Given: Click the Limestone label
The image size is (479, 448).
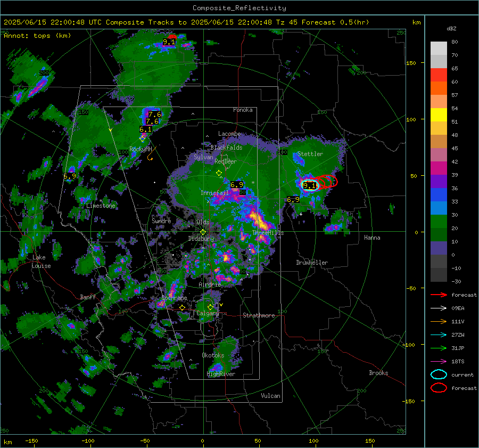Looking at the screenshot, I should pos(101,206).
